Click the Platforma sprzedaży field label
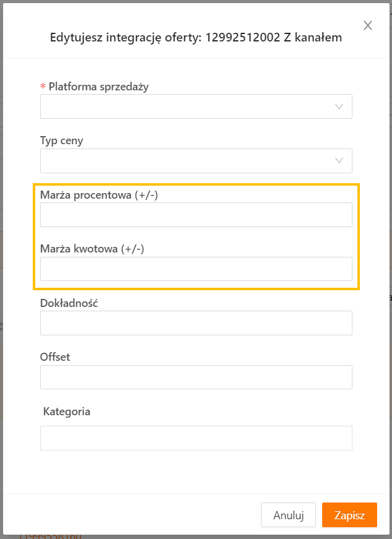Screen dimensions: 392x539 tap(98, 87)
